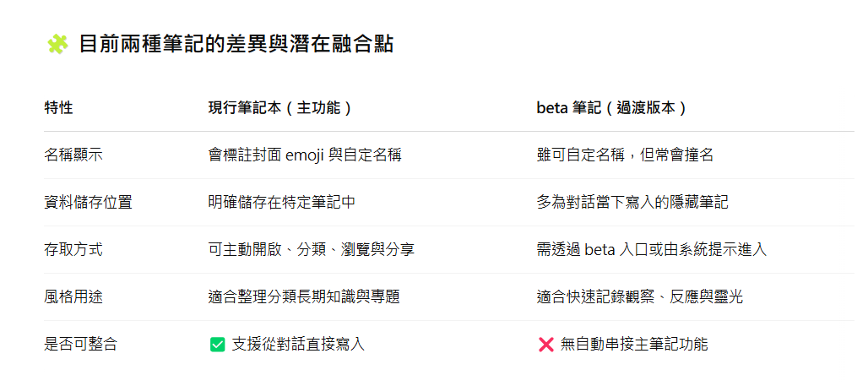Click the text 無自動串接主筆記功能
868x386 pixels.
click(634, 345)
